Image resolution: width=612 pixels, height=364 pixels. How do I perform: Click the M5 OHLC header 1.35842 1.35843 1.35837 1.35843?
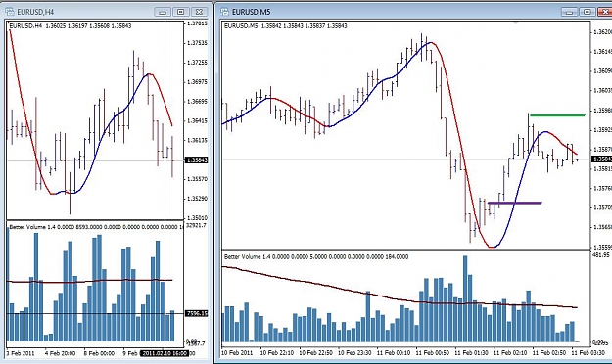(x=305, y=26)
